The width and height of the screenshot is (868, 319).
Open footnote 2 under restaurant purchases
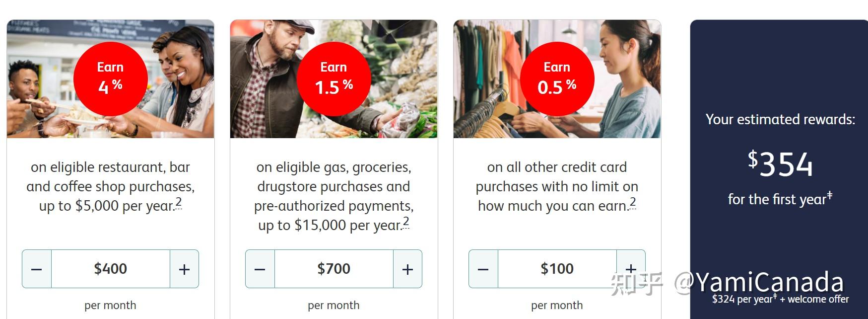coord(178,202)
